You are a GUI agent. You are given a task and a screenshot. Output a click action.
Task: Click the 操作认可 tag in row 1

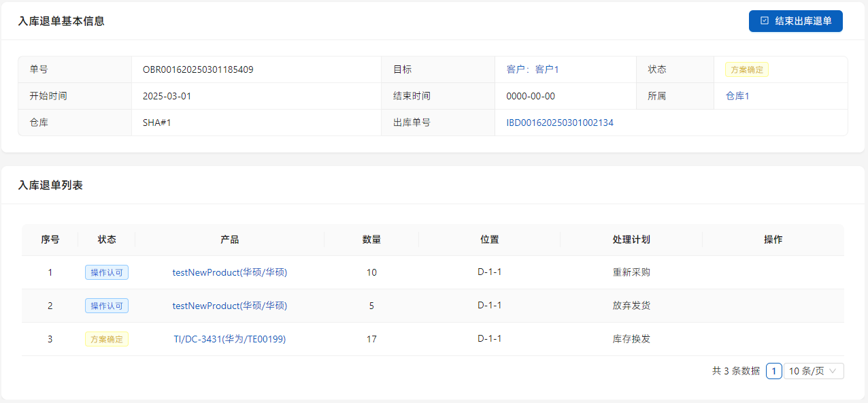[x=107, y=272]
